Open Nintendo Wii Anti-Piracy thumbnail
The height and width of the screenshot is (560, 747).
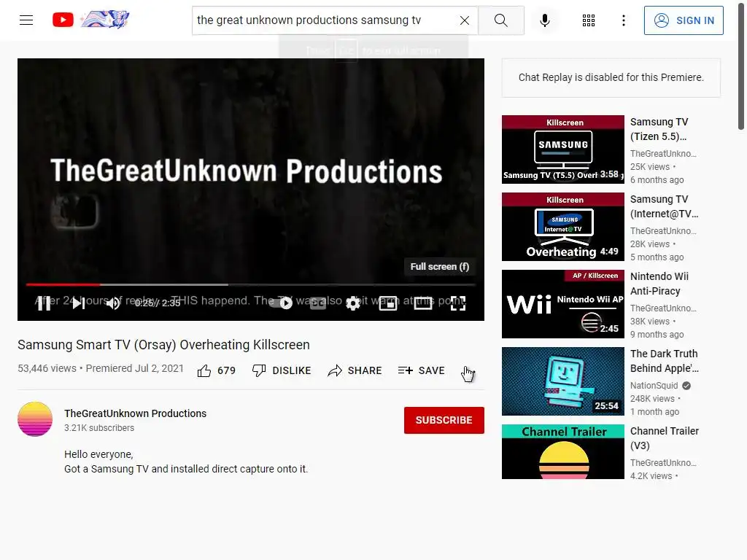(562, 304)
